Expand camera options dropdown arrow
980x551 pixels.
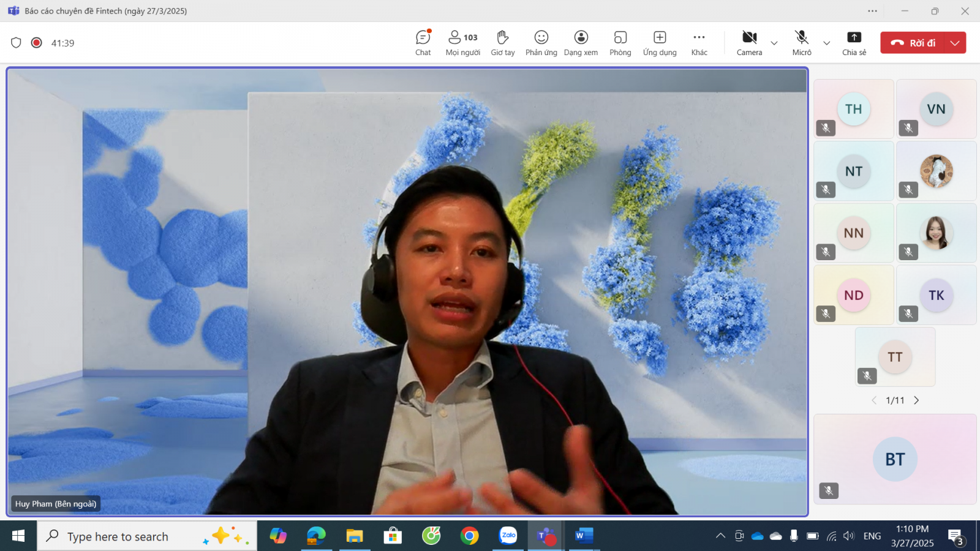point(774,43)
